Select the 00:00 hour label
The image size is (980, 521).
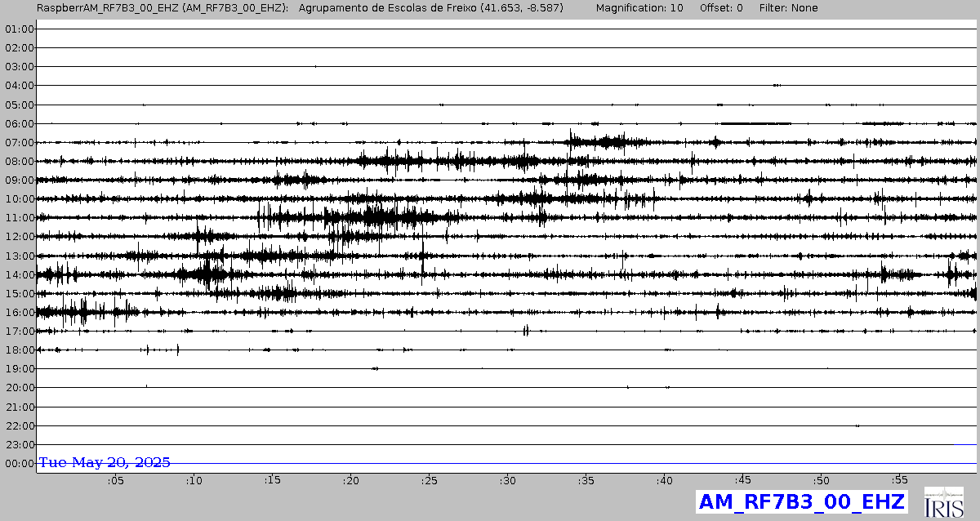coord(19,464)
